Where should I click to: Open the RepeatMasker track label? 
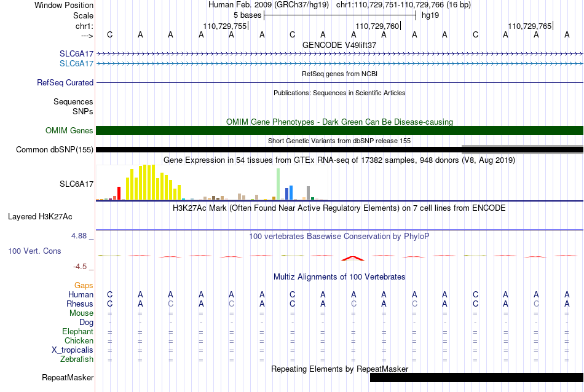[68, 377]
